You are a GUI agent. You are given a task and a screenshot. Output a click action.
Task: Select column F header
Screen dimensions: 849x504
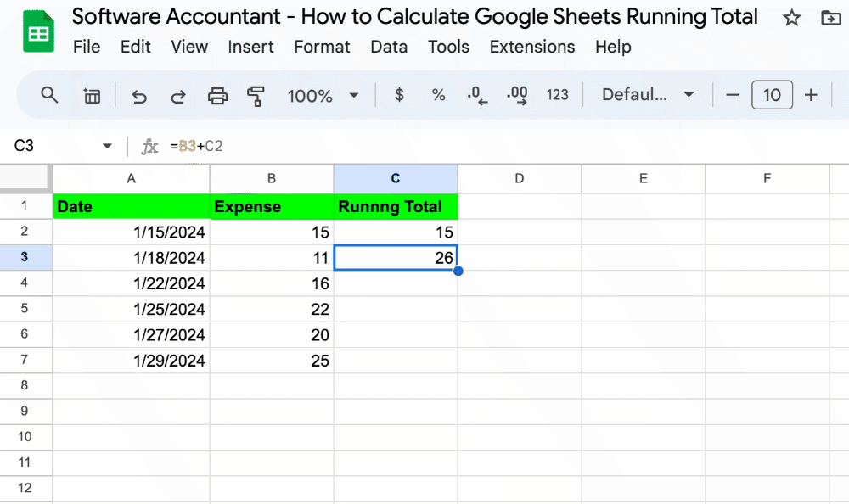point(767,179)
